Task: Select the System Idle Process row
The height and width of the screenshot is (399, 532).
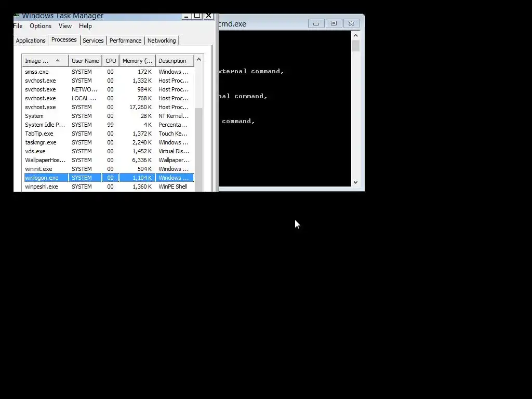Action: point(109,125)
